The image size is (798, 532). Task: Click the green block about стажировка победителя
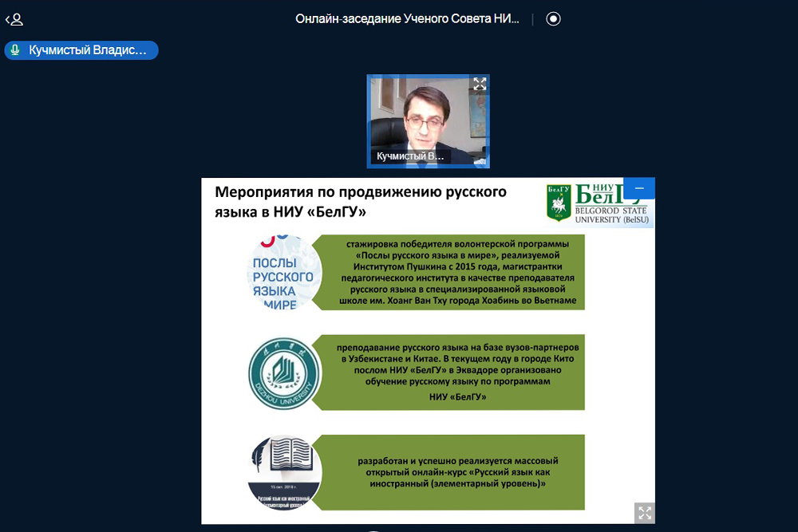coord(450,272)
